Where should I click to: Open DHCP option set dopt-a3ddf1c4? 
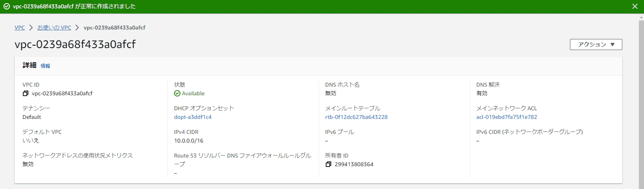tap(193, 117)
